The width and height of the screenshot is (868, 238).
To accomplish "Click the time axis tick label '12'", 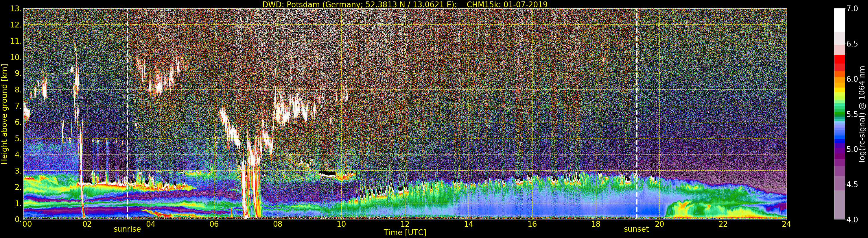I will [405, 224].
